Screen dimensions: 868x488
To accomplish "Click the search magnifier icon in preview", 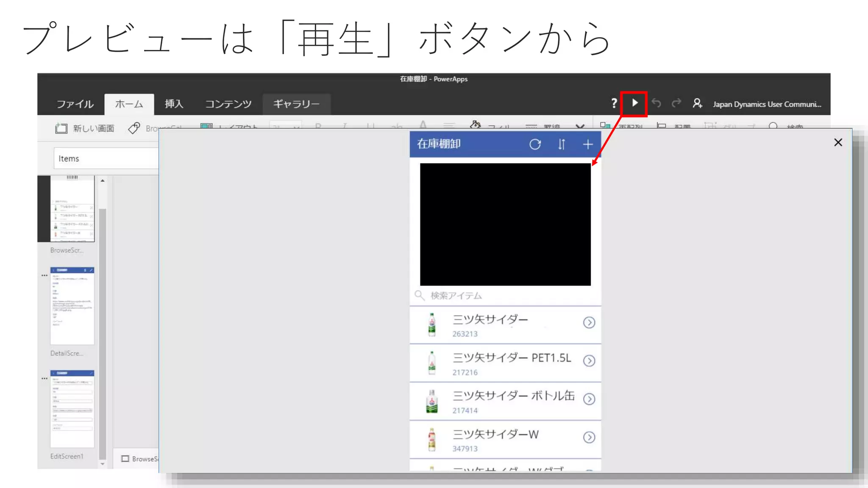I will click(419, 295).
